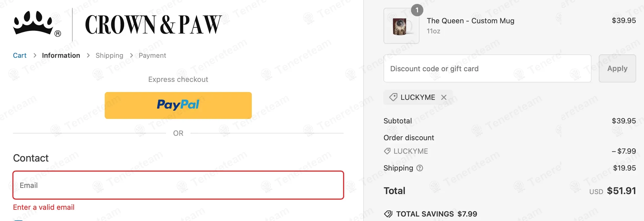Select the Information breadcrumb step
This screenshot has width=644, height=221.
(61, 56)
